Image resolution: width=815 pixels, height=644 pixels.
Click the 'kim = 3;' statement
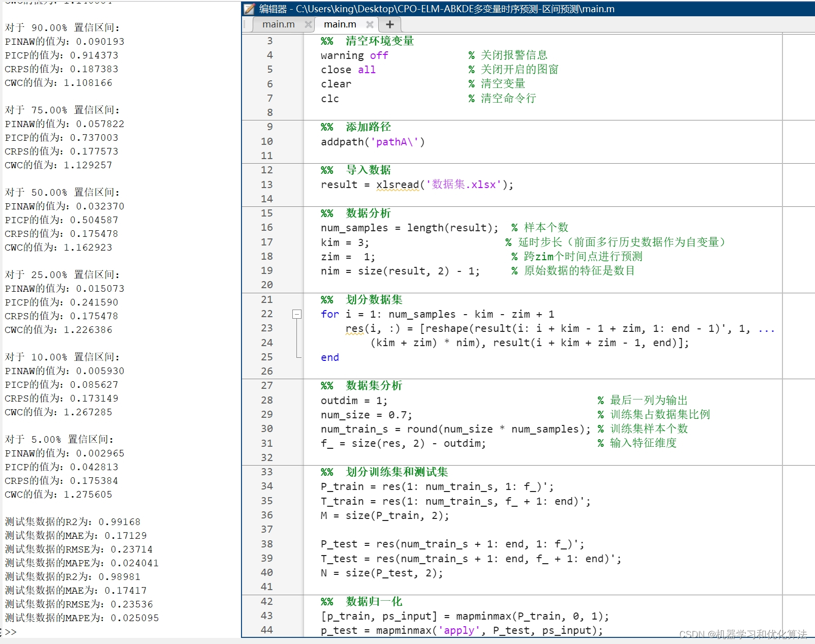(345, 242)
